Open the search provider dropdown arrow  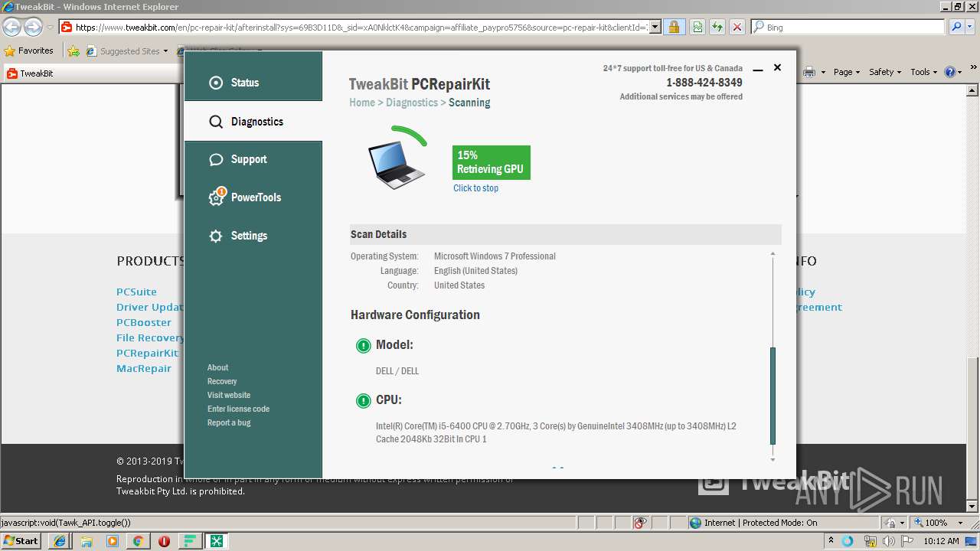970,27
